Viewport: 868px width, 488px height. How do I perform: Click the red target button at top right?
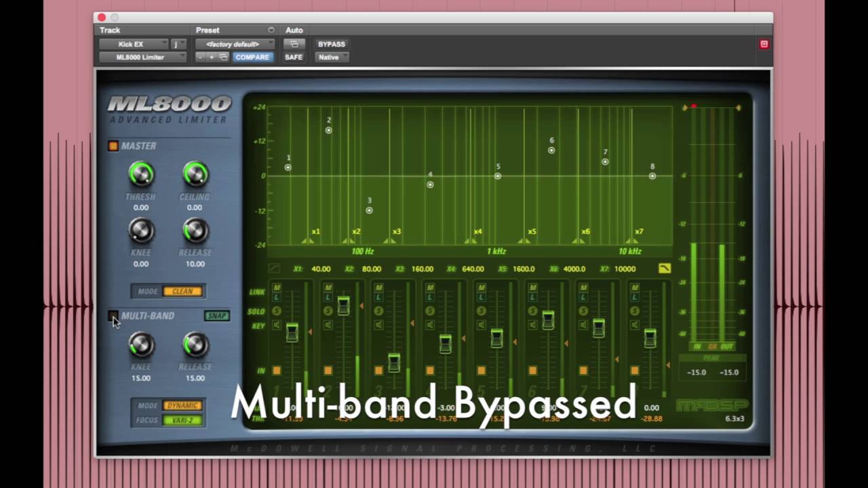(x=764, y=44)
